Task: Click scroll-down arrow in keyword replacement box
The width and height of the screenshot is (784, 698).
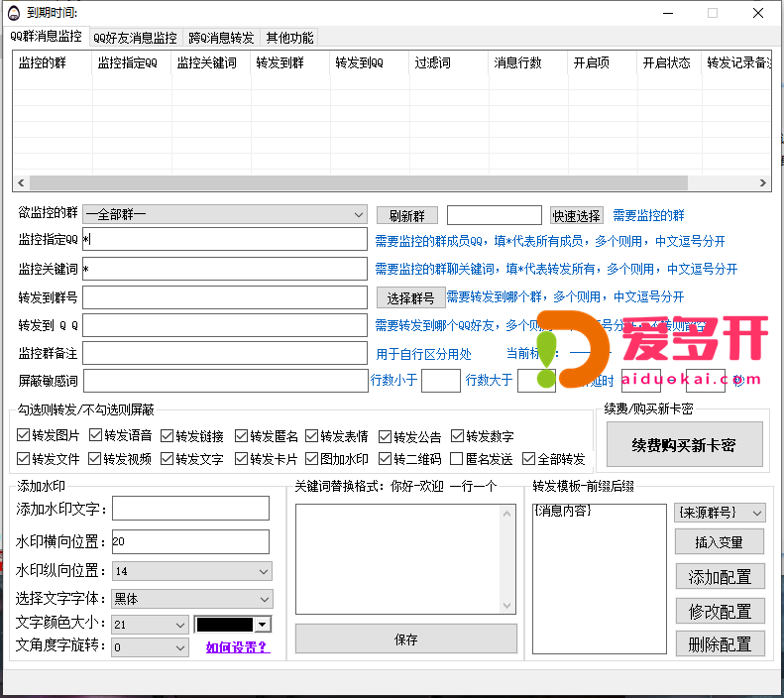Action: (507, 606)
